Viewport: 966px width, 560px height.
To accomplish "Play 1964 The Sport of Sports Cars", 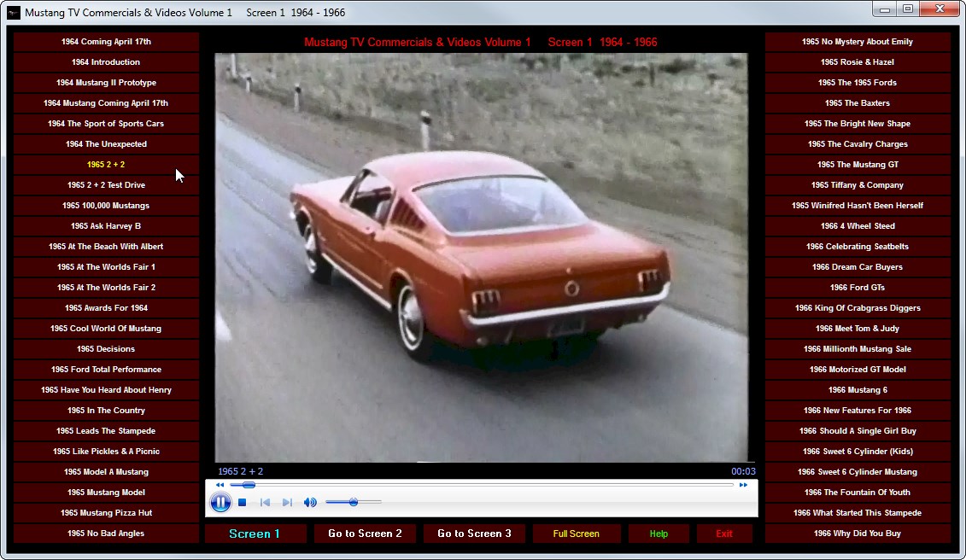I will pos(106,123).
